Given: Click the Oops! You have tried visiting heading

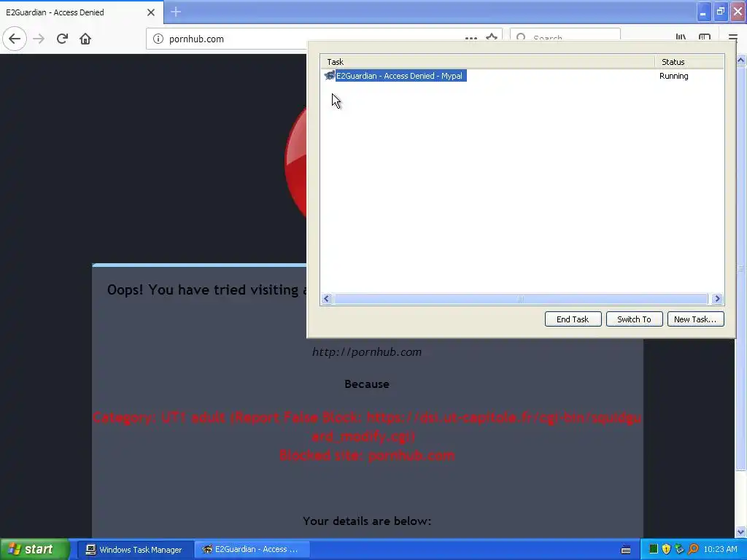Looking at the screenshot, I should point(206,289).
